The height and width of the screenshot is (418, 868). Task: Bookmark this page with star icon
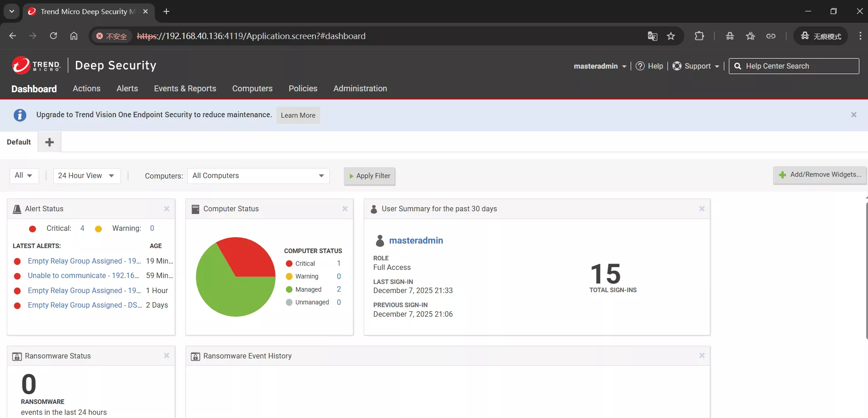click(x=671, y=36)
